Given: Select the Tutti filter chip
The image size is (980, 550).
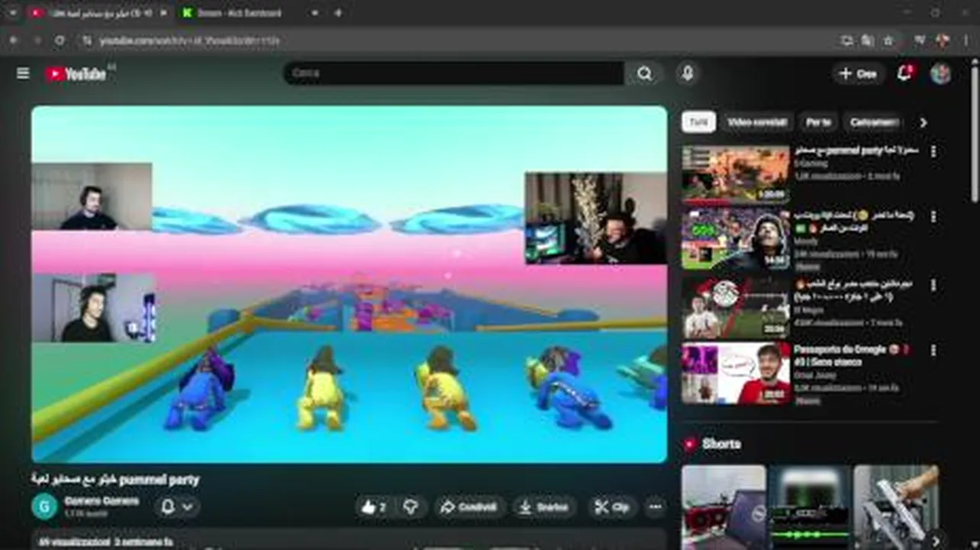Looking at the screenshot, I should pos(698,122).
